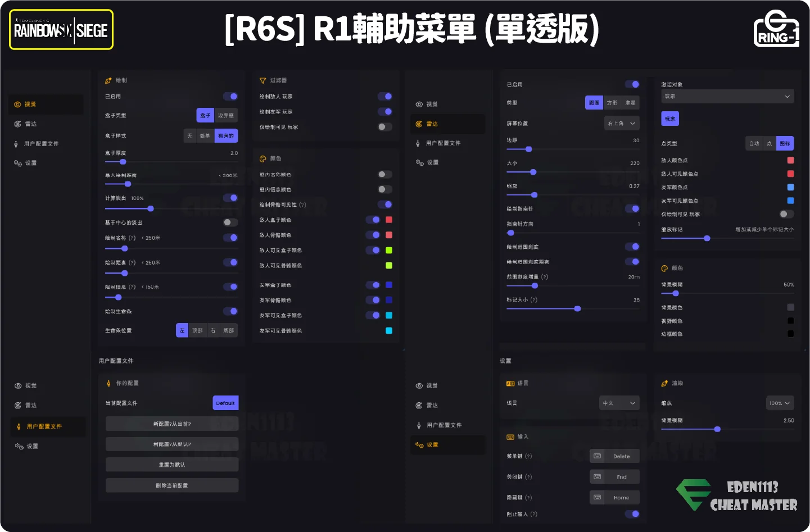
Task: Click the purple 玩家 chip under 激活对象
Action: [x=670, y=119]
